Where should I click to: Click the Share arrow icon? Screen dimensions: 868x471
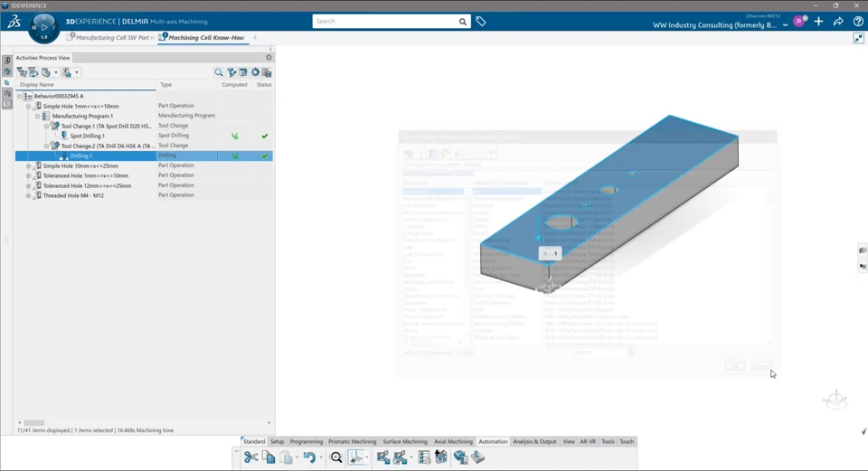pyautogui.click(x=838, y=22)
